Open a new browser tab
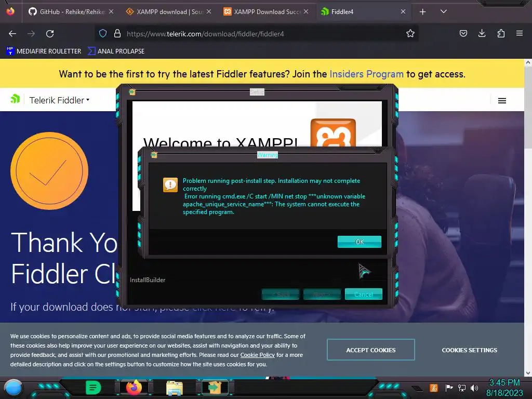This screenshot has height=399, width=532. click(x=422, y=12)
